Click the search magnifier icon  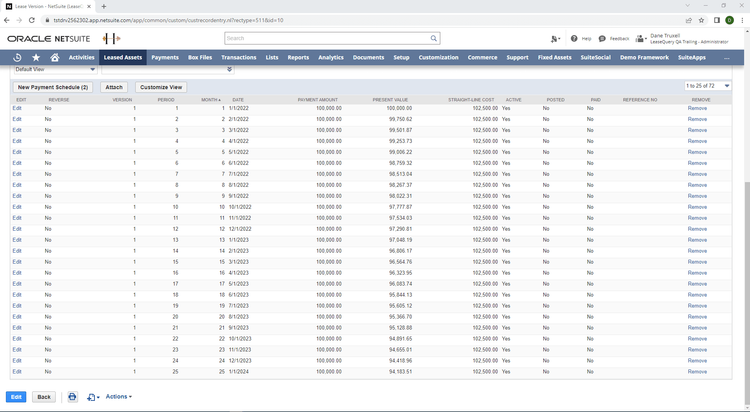(433, 38)
